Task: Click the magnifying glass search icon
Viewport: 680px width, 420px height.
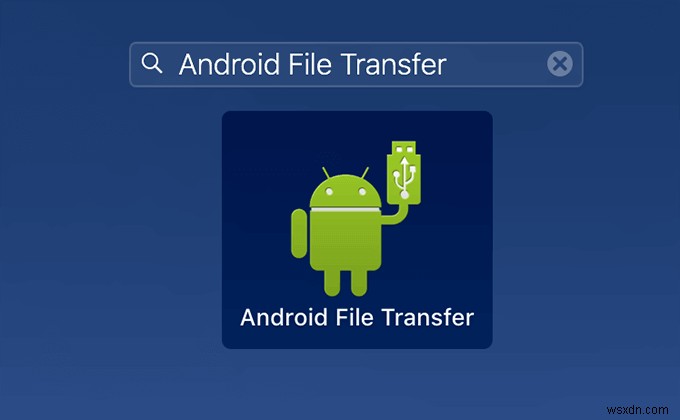Action: 152,63
